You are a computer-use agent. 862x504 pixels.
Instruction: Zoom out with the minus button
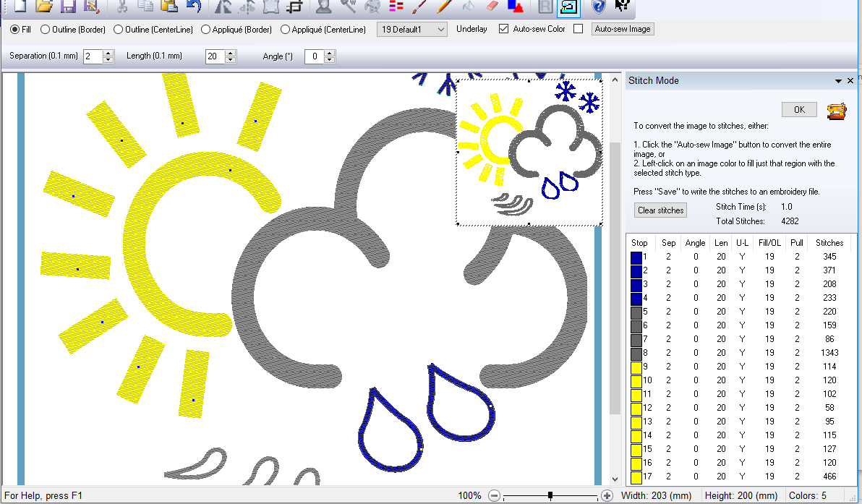pos(494,496)
